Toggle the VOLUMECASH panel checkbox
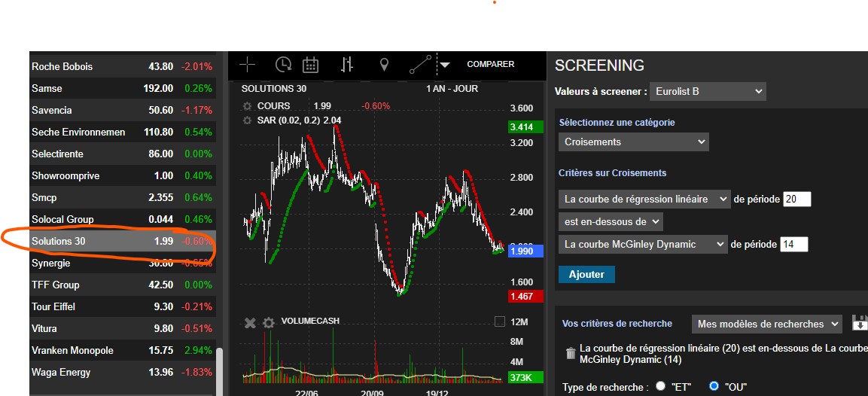 point(499,321)
